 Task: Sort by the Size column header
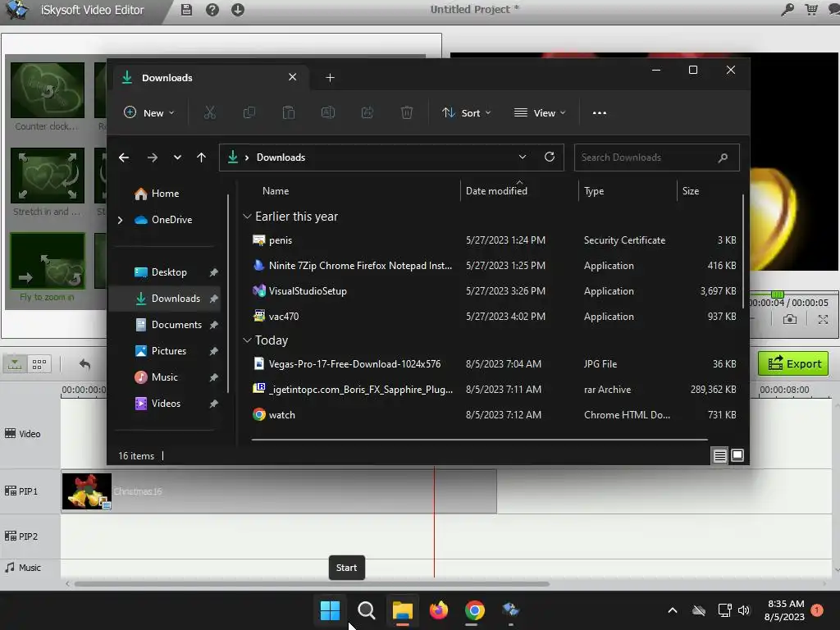click(690, 190)
